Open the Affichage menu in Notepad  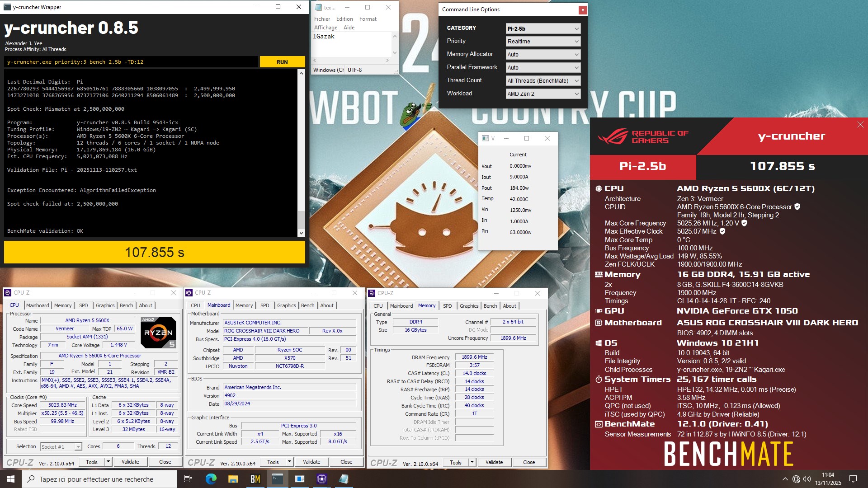click(325, 28)
